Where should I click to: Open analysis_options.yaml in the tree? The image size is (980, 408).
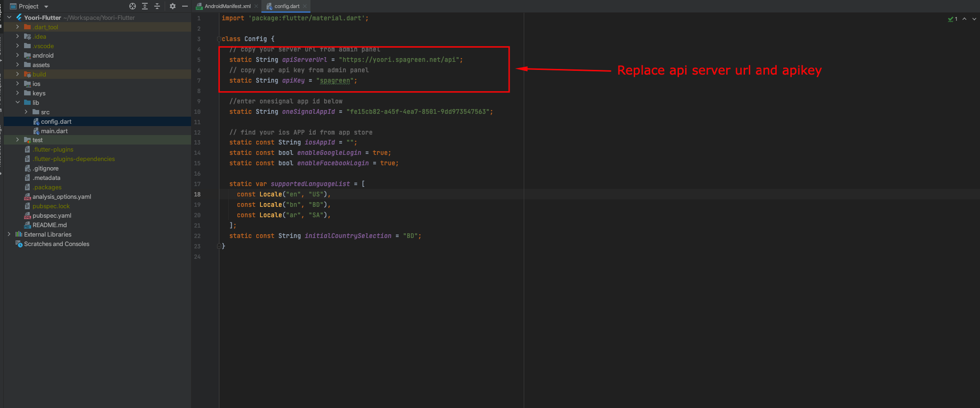(62, 196)
